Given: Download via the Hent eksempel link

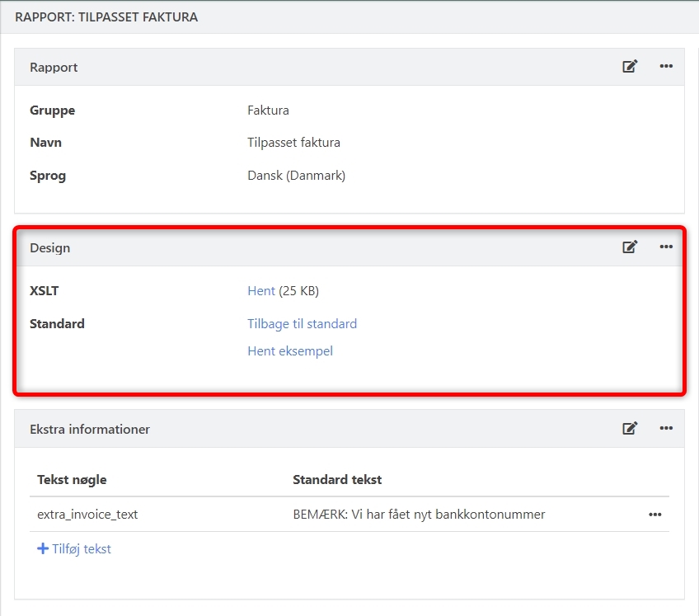Looking at the screenshot, I should tap(290, 351).
